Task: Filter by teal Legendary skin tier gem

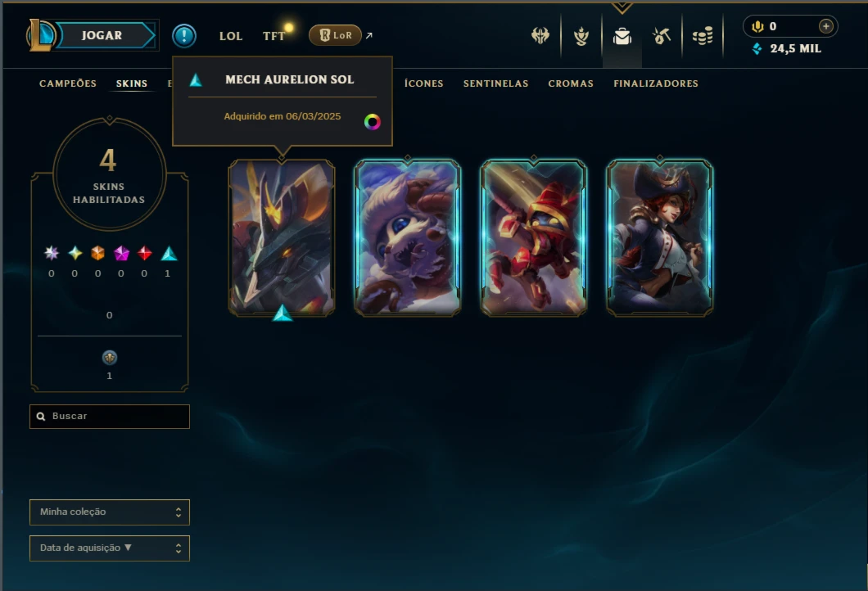Action: (x=169, y=254)
